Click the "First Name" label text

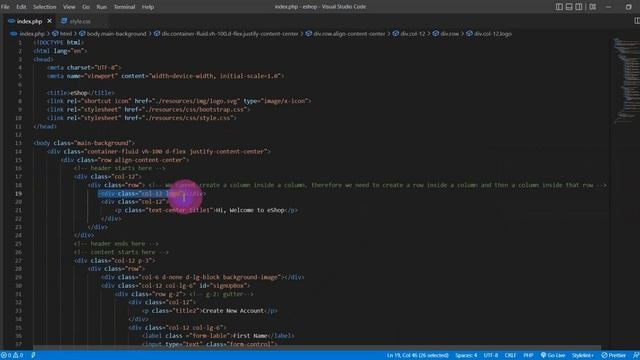[250, 336]
